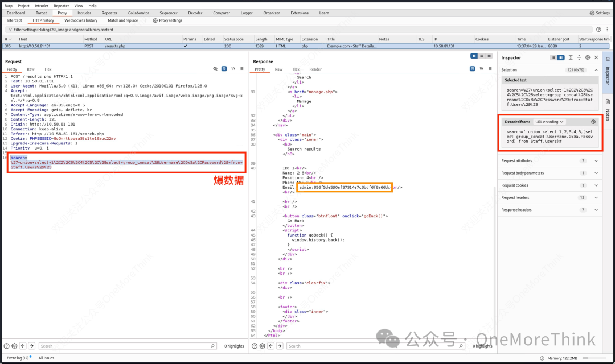Switch Inspector to right-aligned panel layout icon
The image size is (615, 364).
pyautogui.click(x=561, y=57)
